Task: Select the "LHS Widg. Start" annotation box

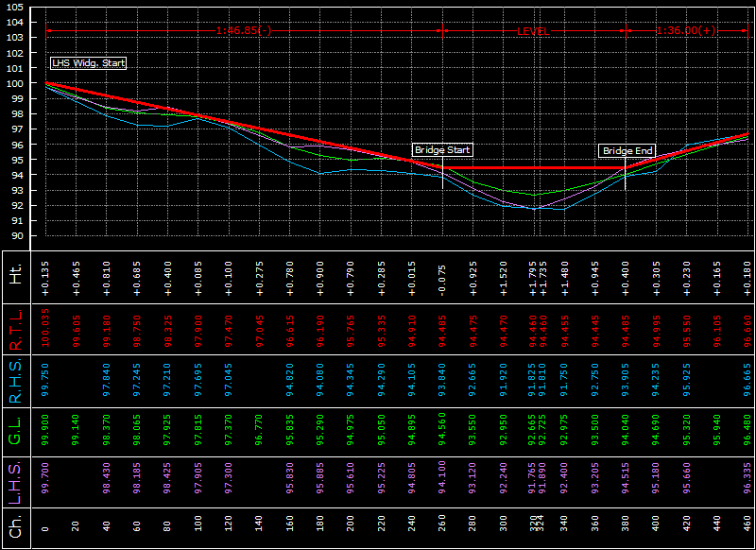Action: click(x=88, y=63)
